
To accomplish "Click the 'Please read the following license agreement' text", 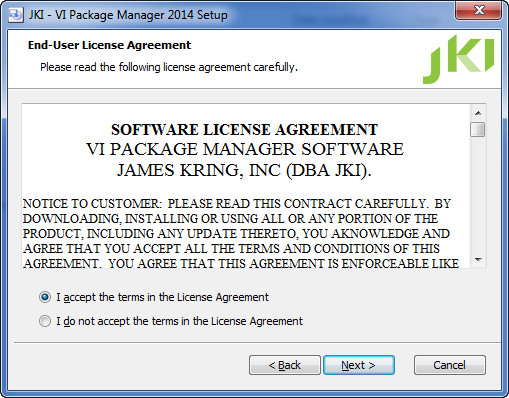I will tap(169, 67).
